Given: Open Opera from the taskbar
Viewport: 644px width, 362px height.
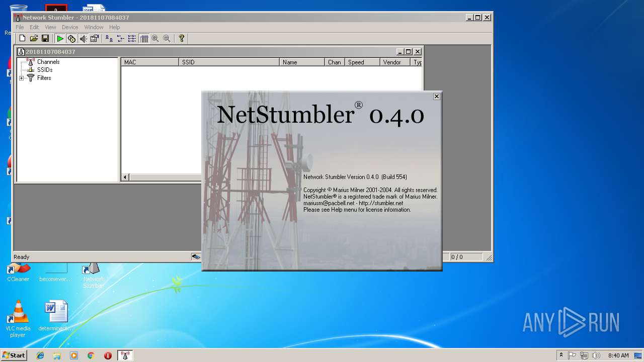Looking at the screenshot, I should point(108,355).
